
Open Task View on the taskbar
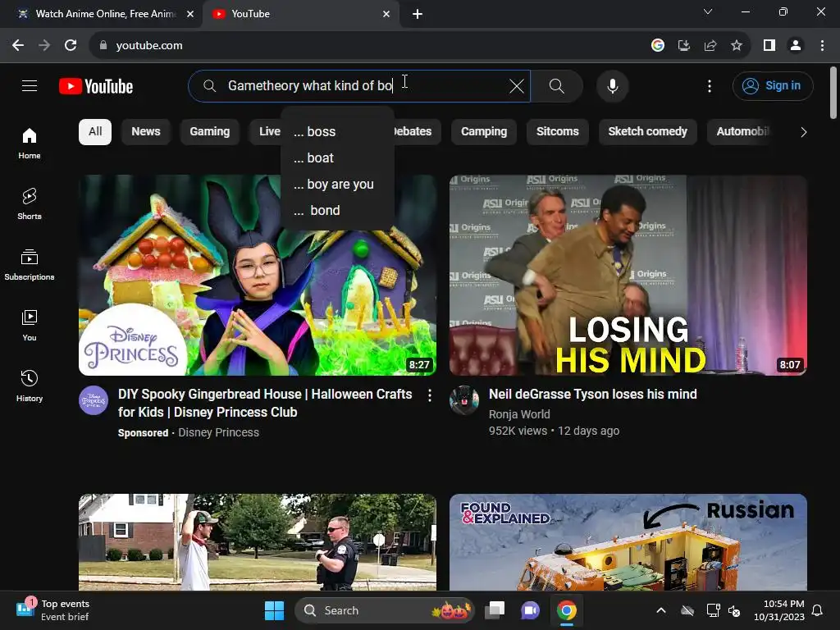[x=495, y=610]
